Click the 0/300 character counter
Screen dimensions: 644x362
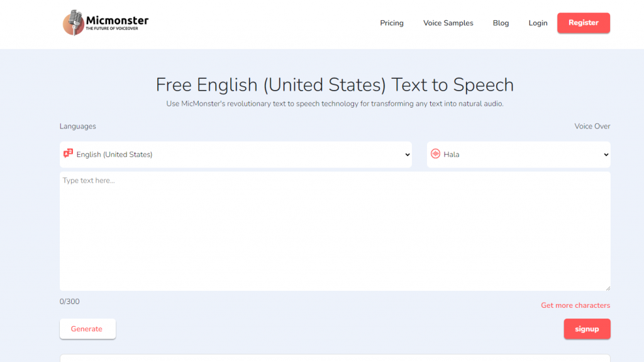(x=69, y=302)
